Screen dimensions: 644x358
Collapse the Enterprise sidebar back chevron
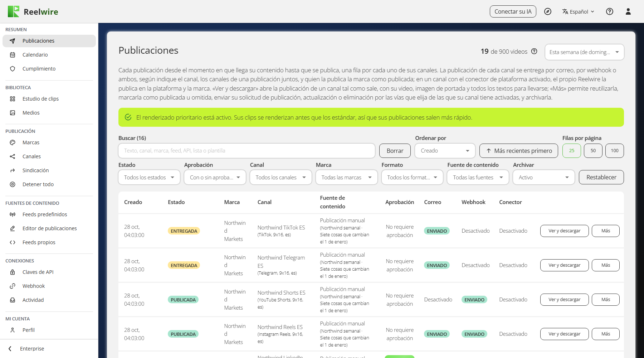click(x=10, y=349)
